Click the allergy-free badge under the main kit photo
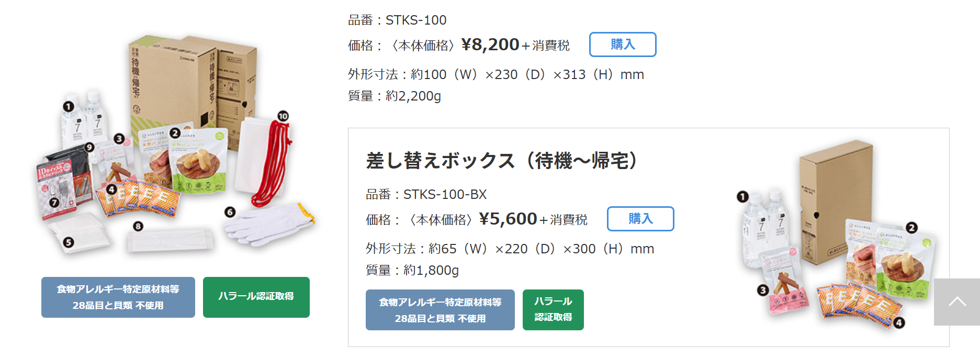Viewport: 980px width, 357px height. click(x=118, y=297)
